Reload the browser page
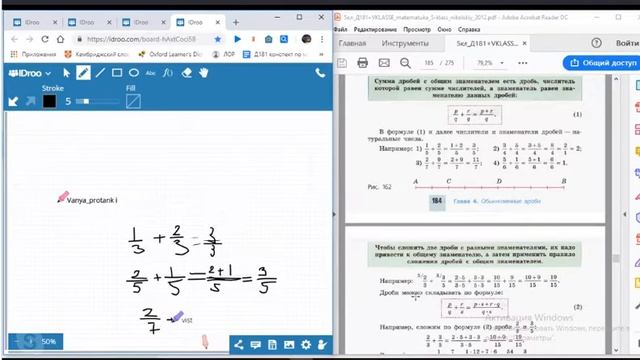The height and width of the screenshot is (360, 640). pos(45,39)
